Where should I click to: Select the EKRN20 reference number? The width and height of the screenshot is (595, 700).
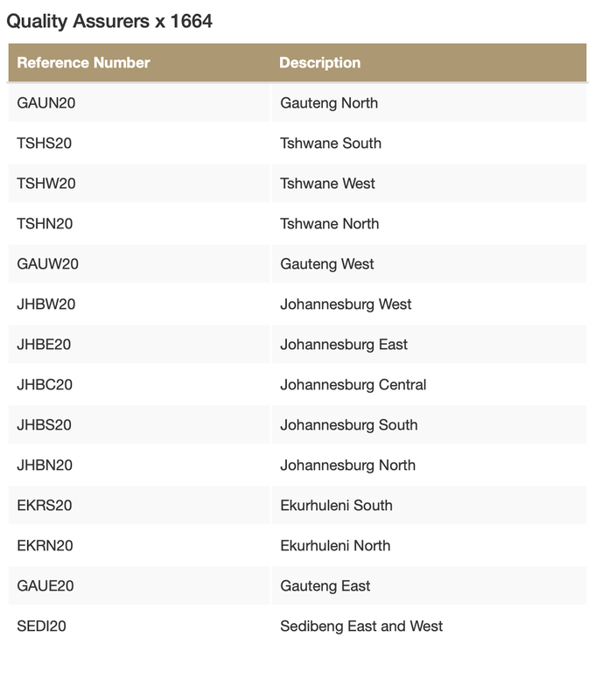pos(45,546)
